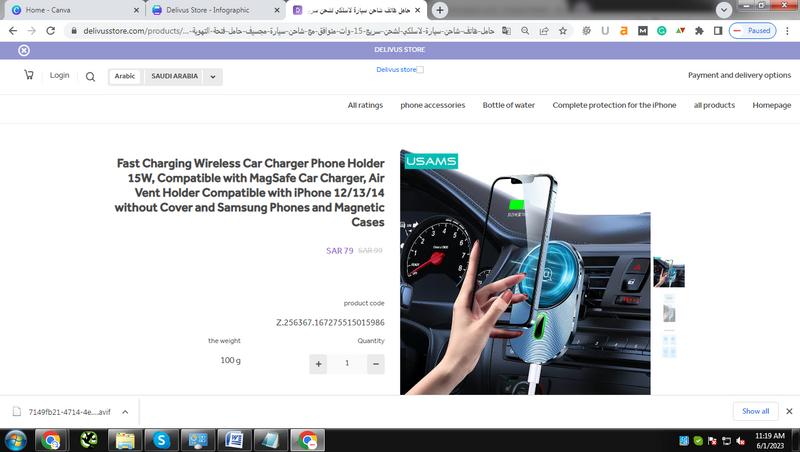Image resolution: width=800 pixels, height=452 pixels.
Task: Go forward using the browser forward arrow
Action: (32, 31)
